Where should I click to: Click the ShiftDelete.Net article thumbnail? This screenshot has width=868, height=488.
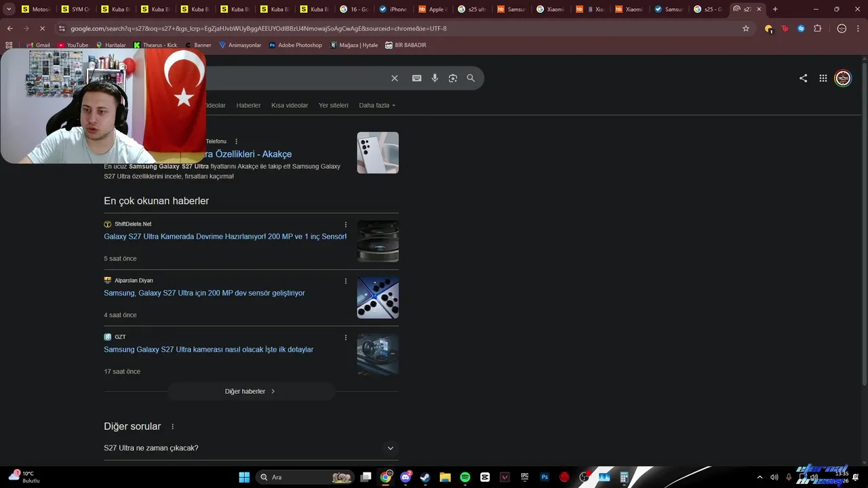pyautogui.click(x=378, y=241)
